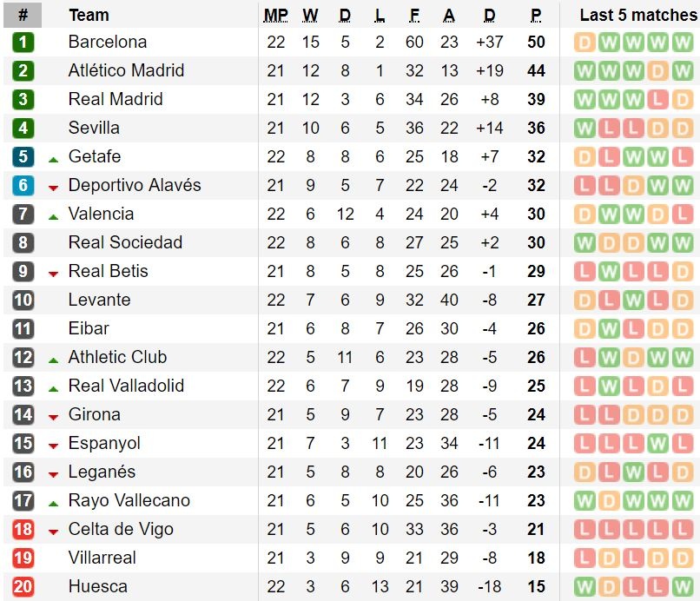Click the red down arrow beside Real Betis

53,274
